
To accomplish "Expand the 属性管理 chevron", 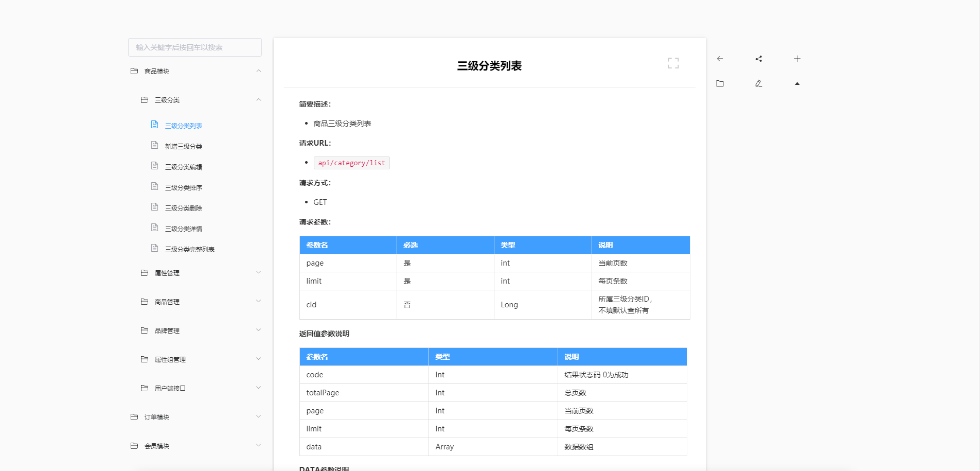I will [x=259, y=272].
